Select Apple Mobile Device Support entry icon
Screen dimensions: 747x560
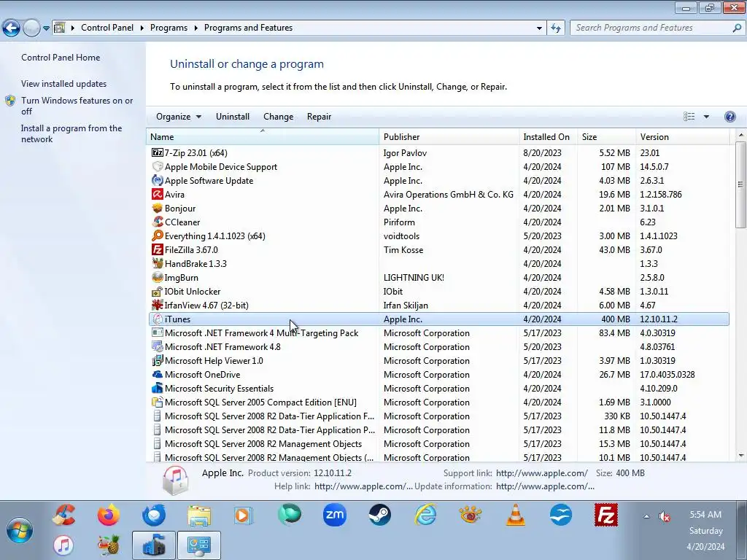(158, 167)
